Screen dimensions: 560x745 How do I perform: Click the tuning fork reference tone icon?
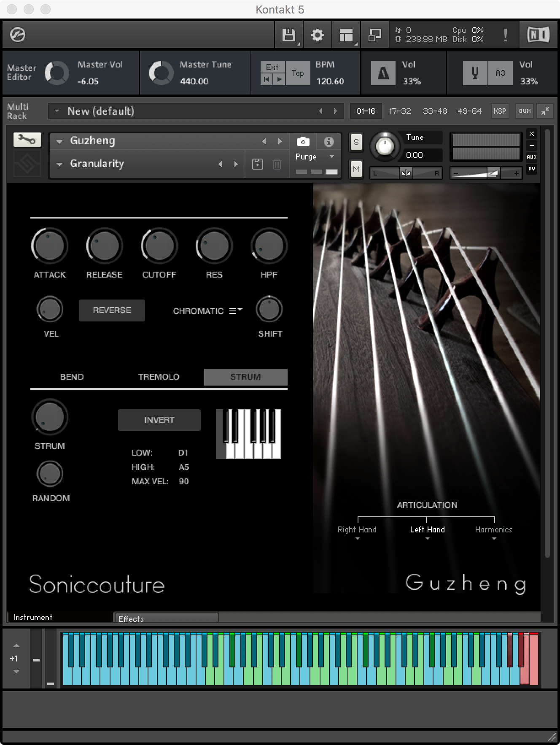click(475, 73)
